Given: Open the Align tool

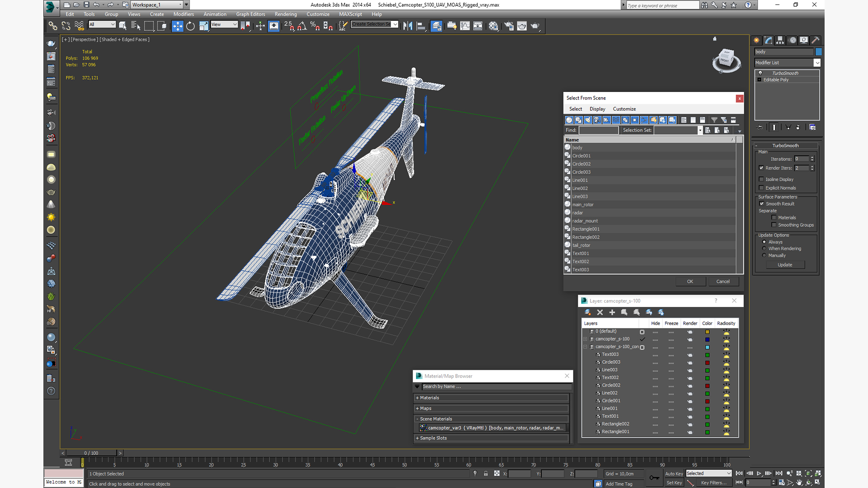Looking at the screenshot, I should click(x=421, y=26).
